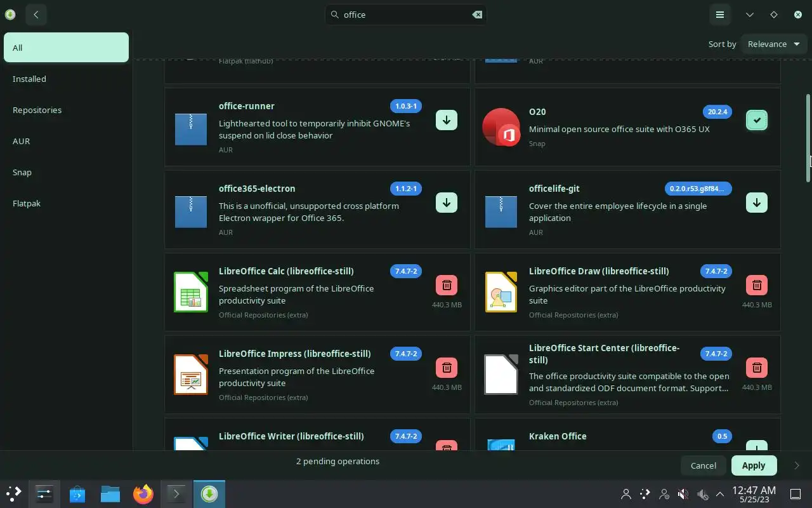Remove LibreOffice Start Center with trash button
Image resolution: width=812 pixels, height=508 pixels.
click(757, 368)
